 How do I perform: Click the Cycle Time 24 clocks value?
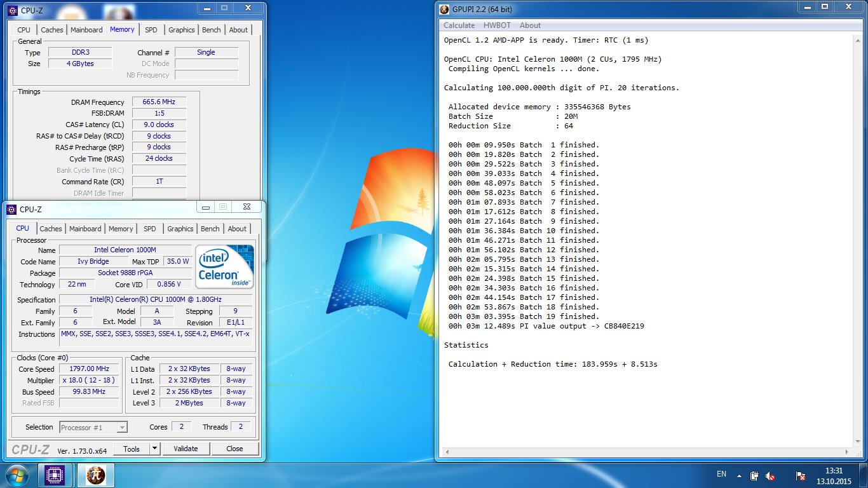(x=159, y=158)
